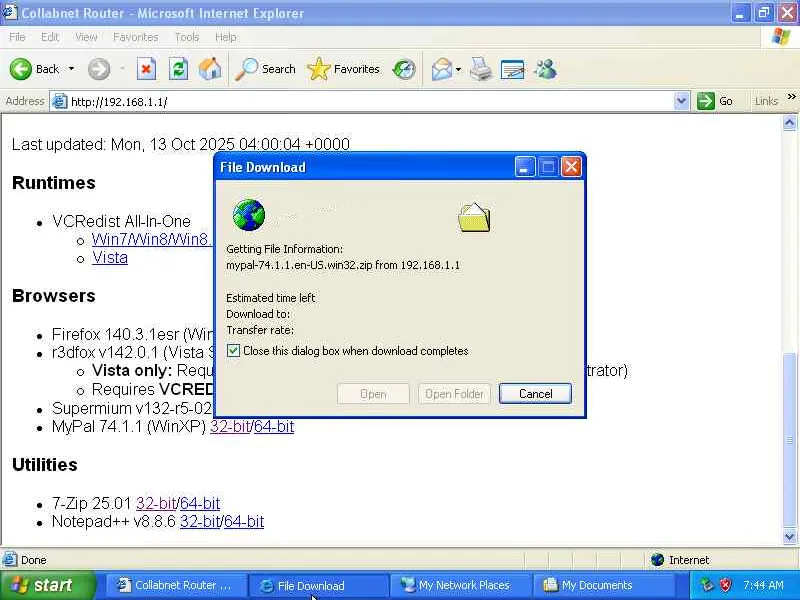This screenshot has width=800, height=600.
Task: Click the Vista VCRedist link
Action: pyautogui.click(x=110, y=258)
